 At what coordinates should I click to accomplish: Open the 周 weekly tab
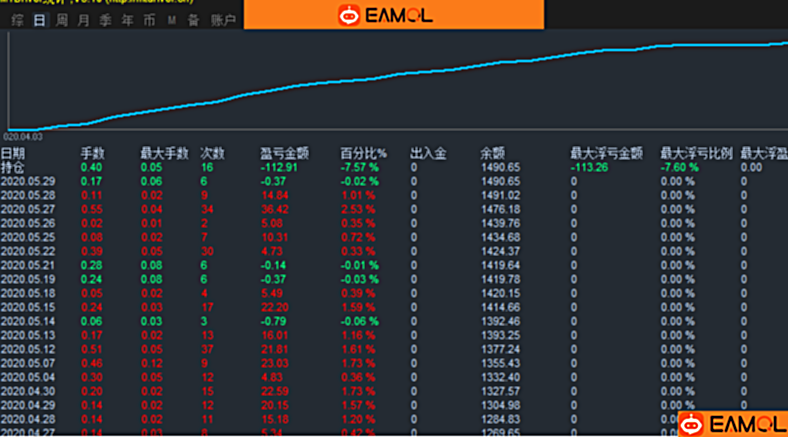(x=62, y=20)
